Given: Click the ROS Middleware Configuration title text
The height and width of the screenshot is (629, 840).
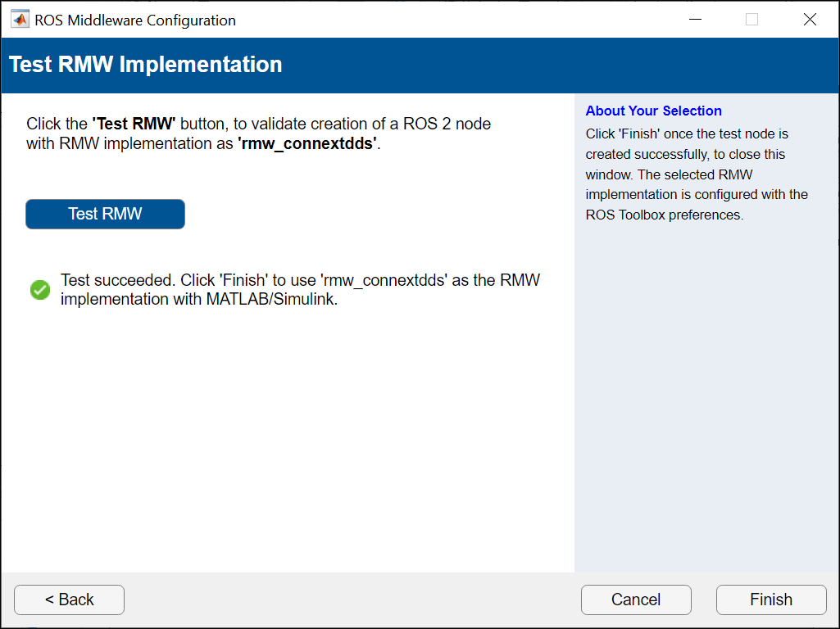Looking at the screenshot, I should click(x=135, y=20).
